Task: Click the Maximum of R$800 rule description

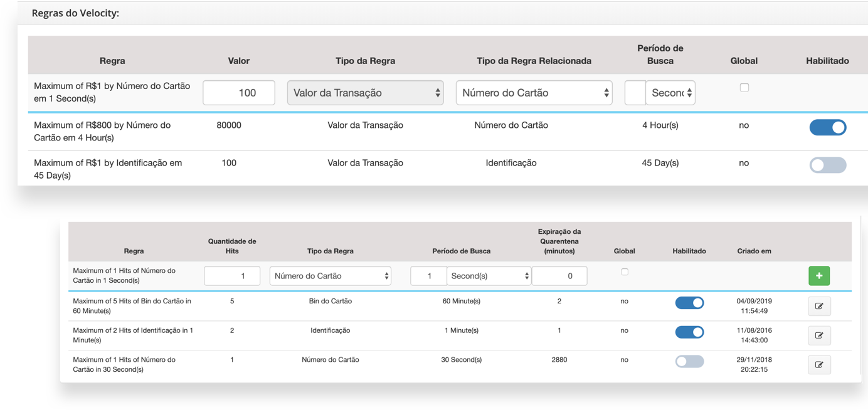Action: 102,132
